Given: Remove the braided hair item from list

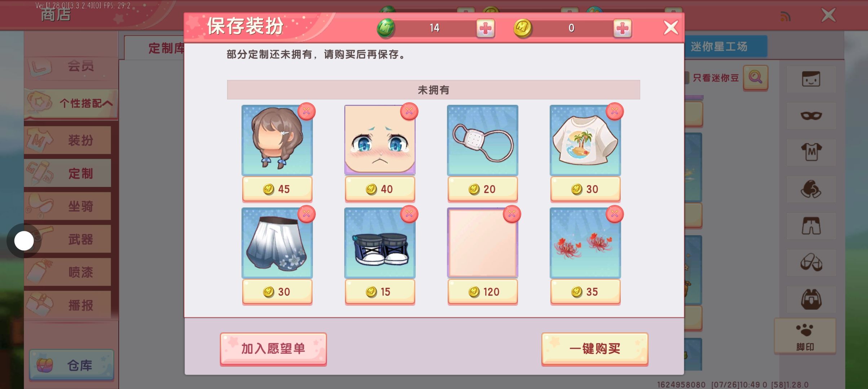Looking at the screenshot, I should [306, 111].
